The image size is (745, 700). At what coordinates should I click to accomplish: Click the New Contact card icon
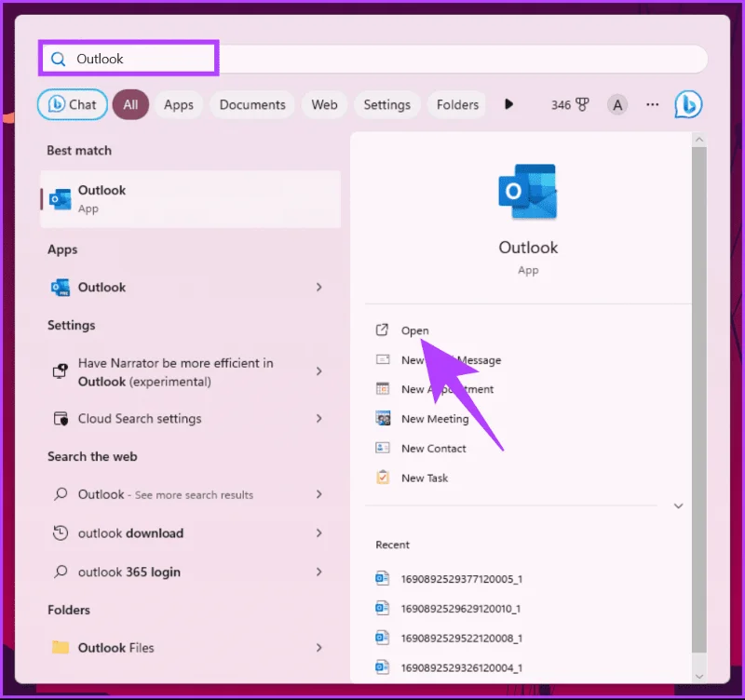point(383,448)
